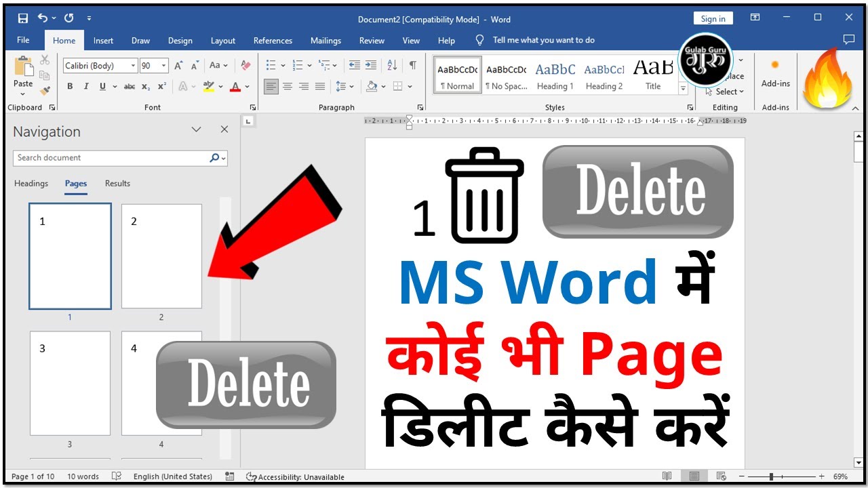Switch to the Layout tab

223,41
